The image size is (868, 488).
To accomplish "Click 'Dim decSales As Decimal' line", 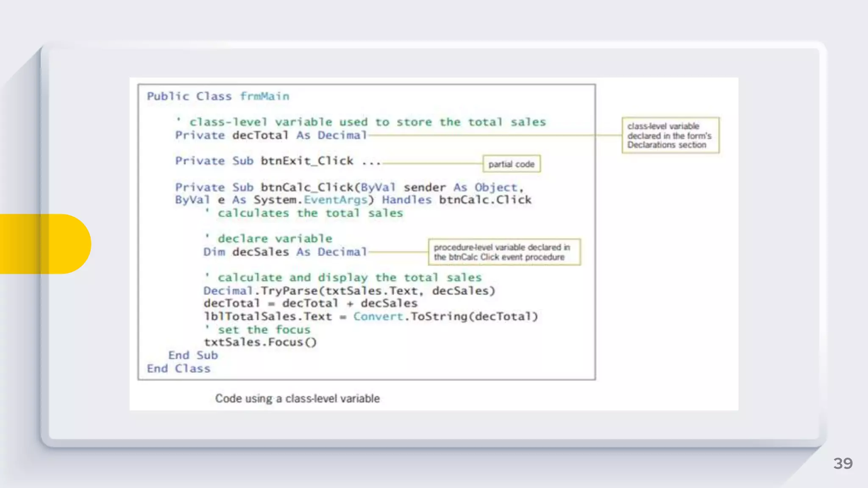I will point(285,252).
